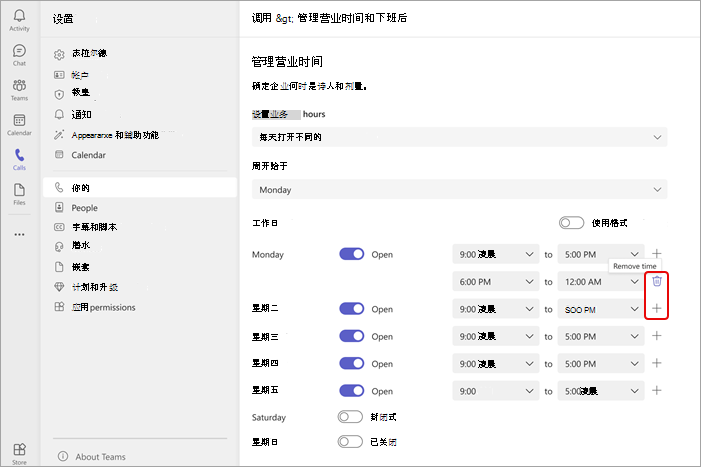Open 星期三 5:00 PM end time dropdown
This screenshot has height=467, width=701.
[601, 336]
